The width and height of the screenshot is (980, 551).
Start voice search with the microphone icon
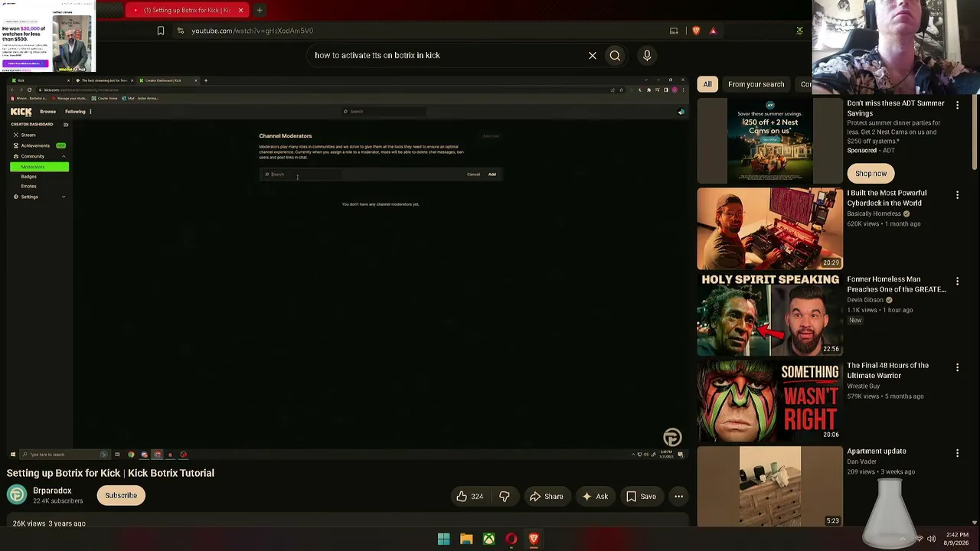[647, 55]
